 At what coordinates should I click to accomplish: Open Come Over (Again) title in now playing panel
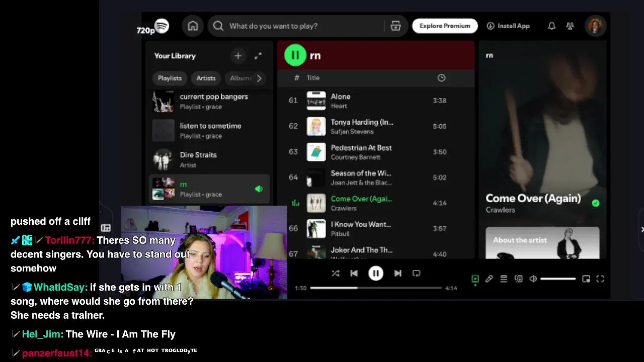point(533,198)
